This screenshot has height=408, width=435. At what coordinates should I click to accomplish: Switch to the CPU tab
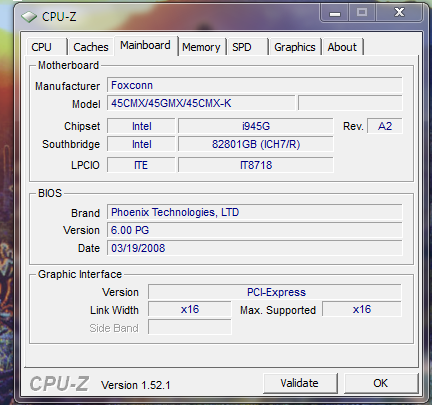(46, 47)
